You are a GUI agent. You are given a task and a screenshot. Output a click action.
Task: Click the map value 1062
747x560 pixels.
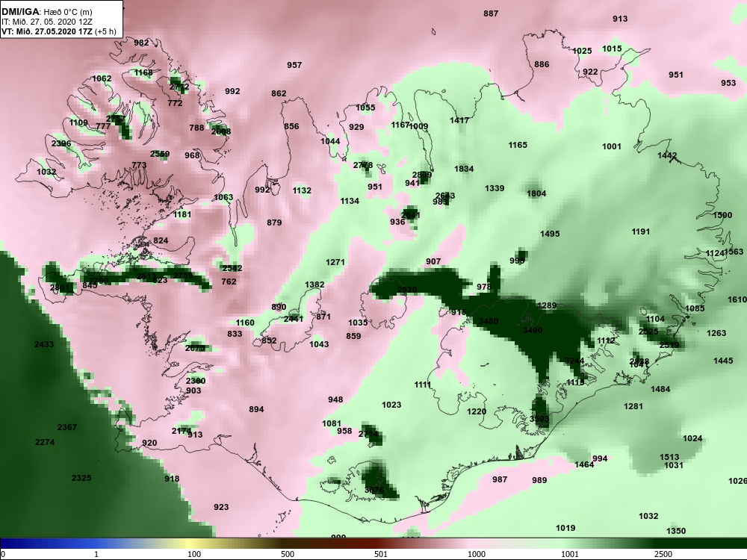pos(102,78)
